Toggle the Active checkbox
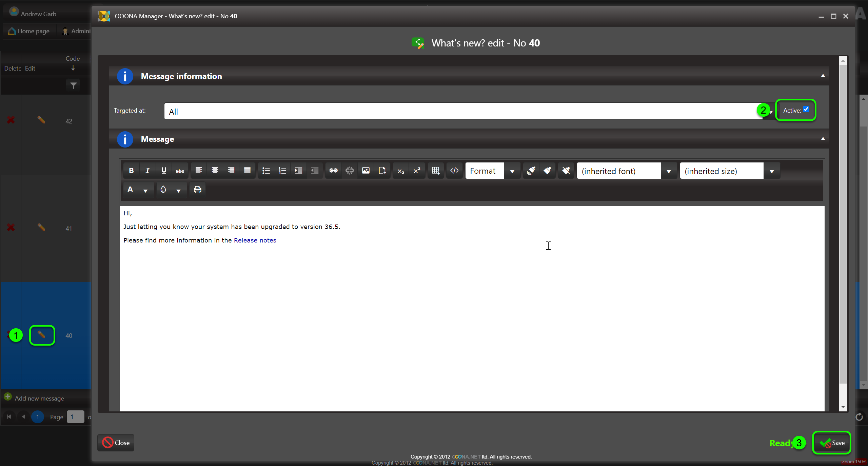Screen dimensions: 868x466 tap(806, 110)
